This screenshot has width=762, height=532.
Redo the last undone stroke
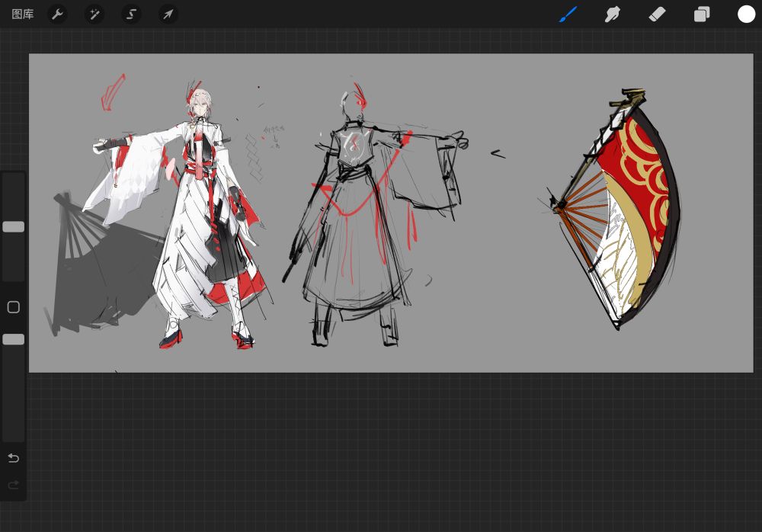(x=14, y=484)
